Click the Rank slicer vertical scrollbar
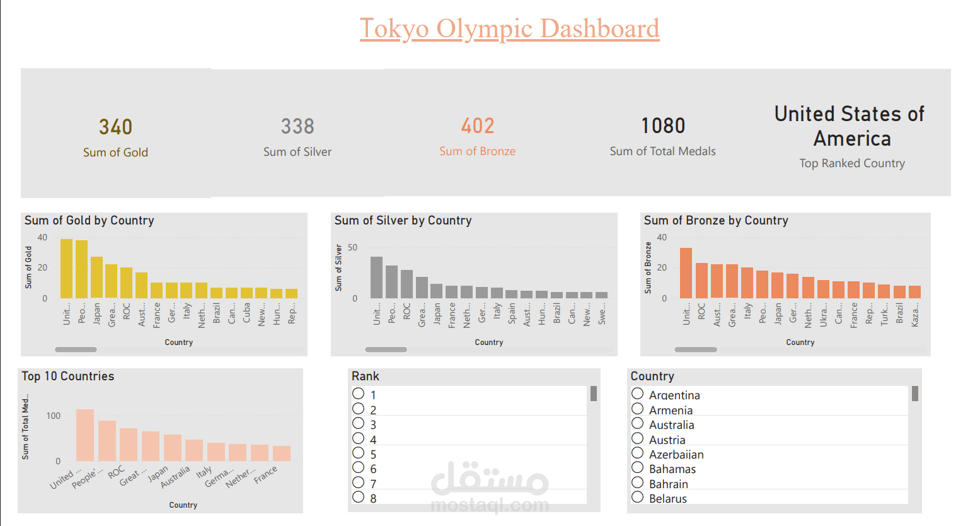980x526 pixels. 592,394
